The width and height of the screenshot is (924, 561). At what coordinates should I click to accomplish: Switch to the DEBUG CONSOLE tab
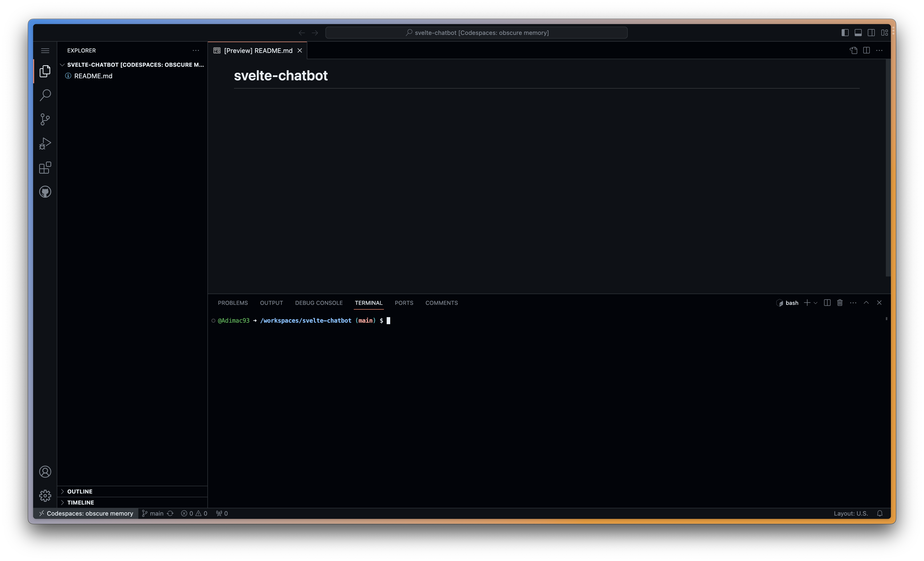[x=319, y=303]
